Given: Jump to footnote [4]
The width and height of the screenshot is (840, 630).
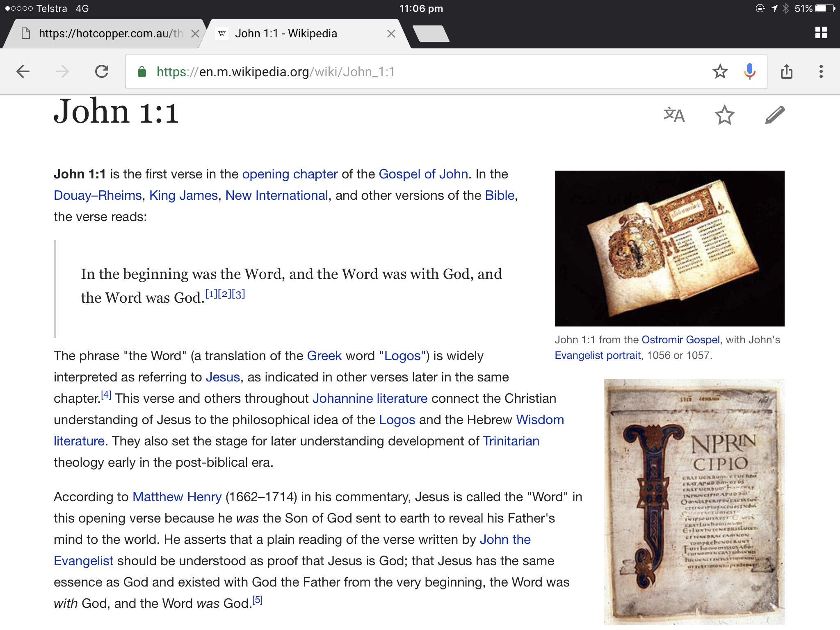Looking at the screenshot, I should 106,395.
